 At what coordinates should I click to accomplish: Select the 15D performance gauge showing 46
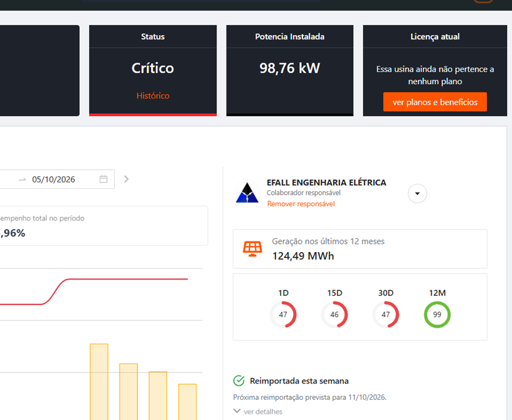[x=334, y=314]
